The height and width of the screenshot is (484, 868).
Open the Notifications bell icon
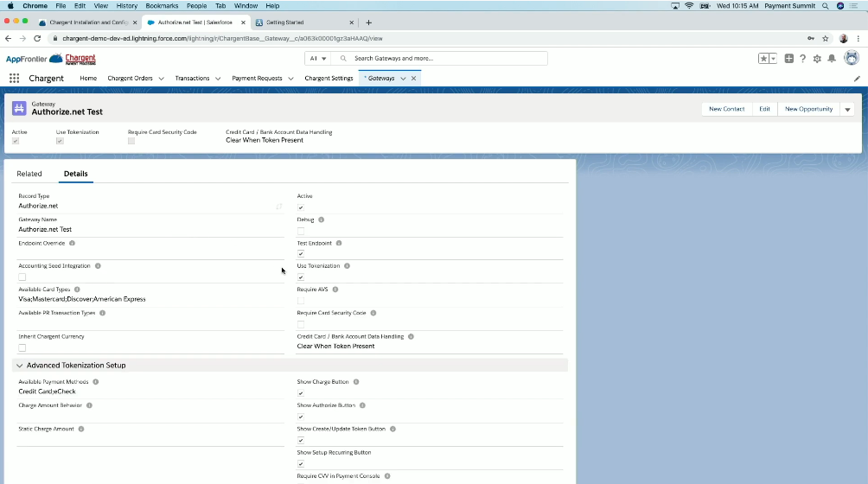pos(832,59)
